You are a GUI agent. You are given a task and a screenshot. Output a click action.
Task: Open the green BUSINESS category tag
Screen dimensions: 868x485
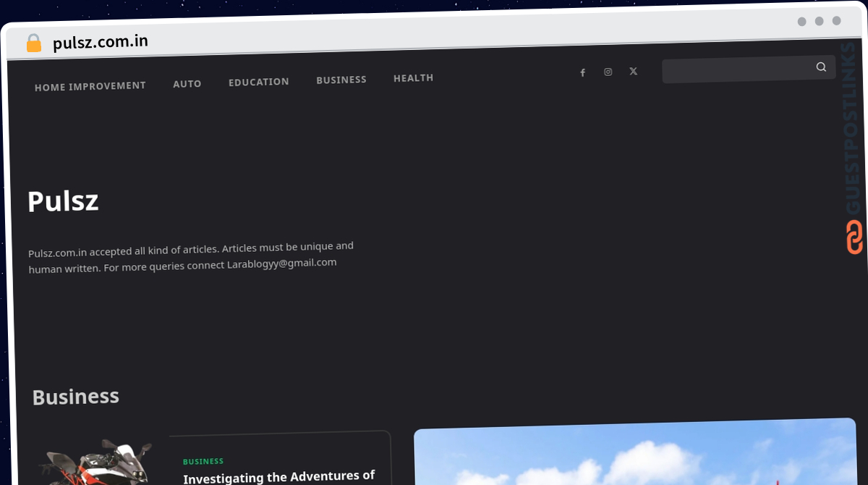coord(203,461)
